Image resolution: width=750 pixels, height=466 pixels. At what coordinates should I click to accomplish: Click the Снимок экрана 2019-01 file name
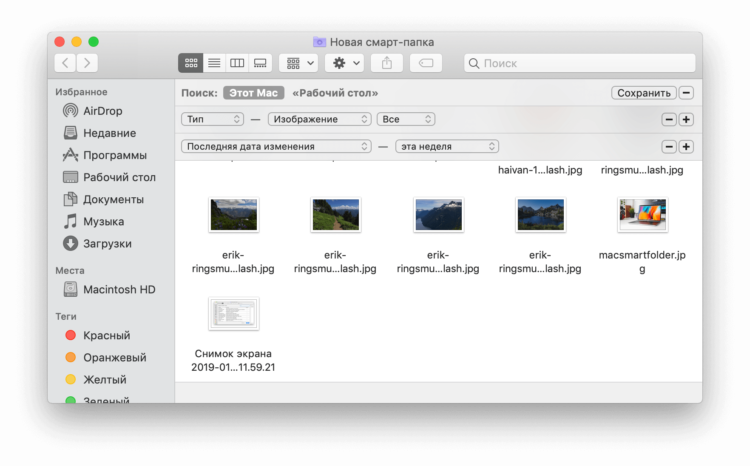point(233,360)
